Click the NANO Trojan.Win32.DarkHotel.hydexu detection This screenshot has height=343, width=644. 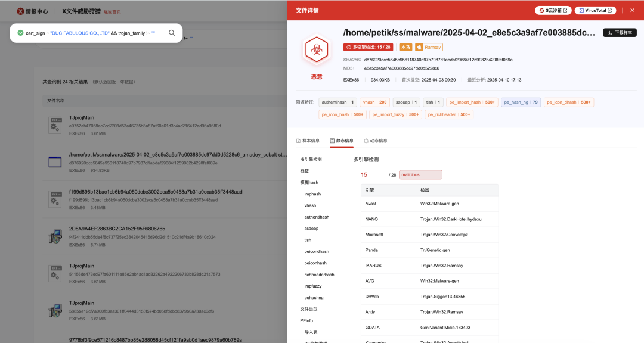click(429, 219)
